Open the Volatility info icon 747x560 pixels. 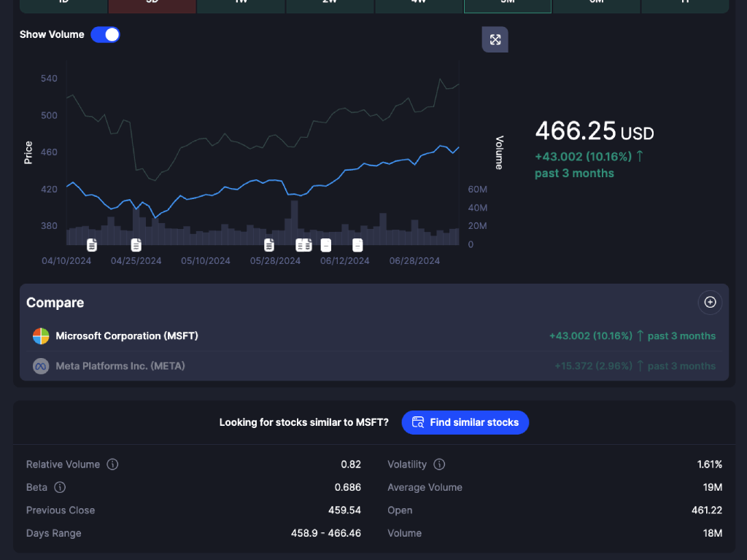(439, 464)
